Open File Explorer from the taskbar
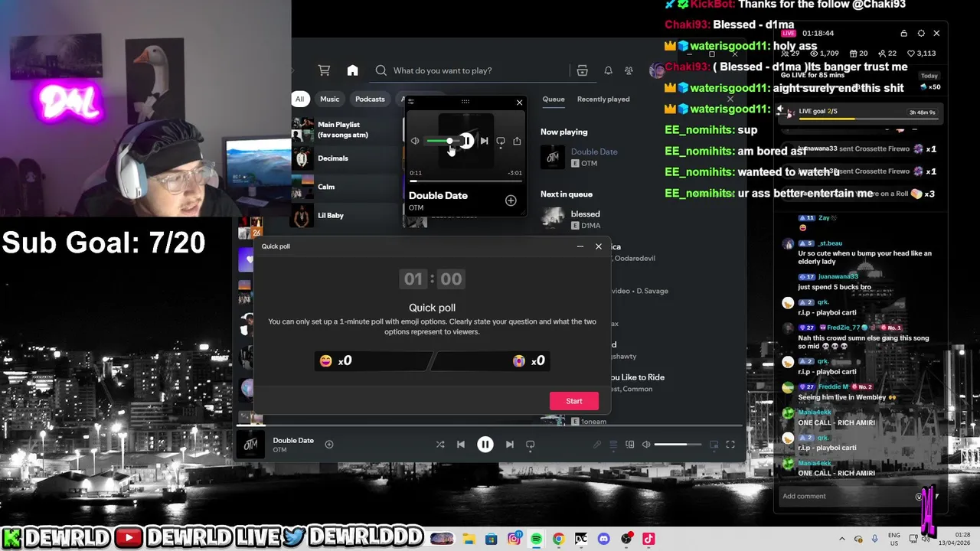Screen dimensions: 980x551 469,539
